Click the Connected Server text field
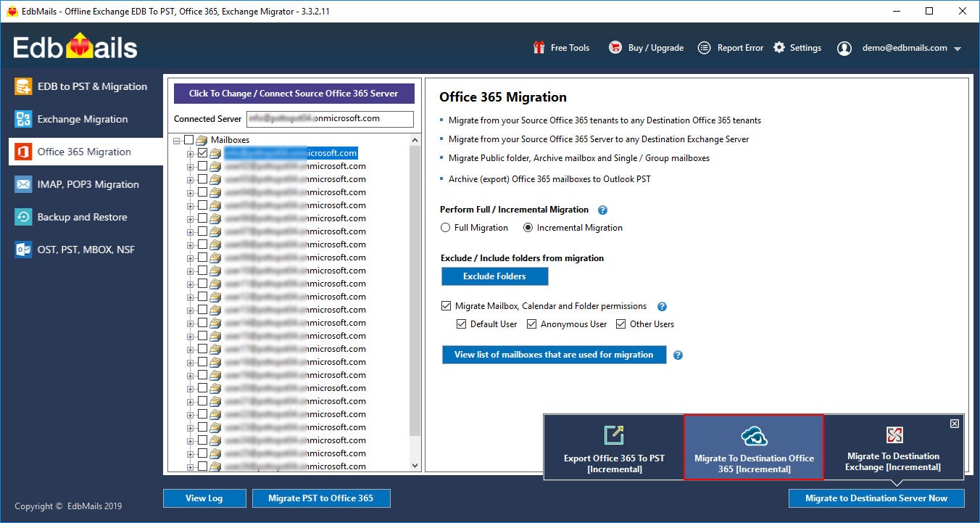The height and width of the screenshot is (523, 980). point(330,119)
